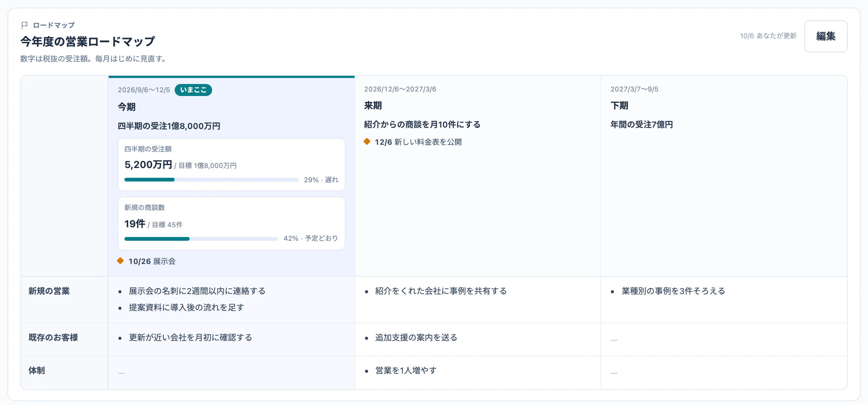Image resolution: width=868 pixels, height=405 pixels.
Task: Open the 編集 button
Action: (826, 36)
